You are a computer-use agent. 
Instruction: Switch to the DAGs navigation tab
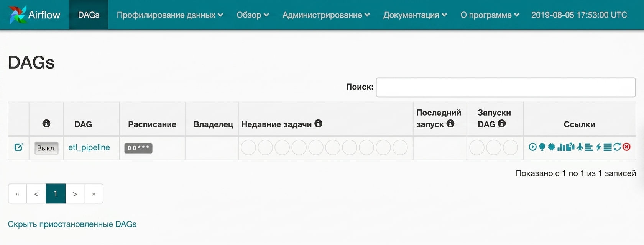[89, 15]
